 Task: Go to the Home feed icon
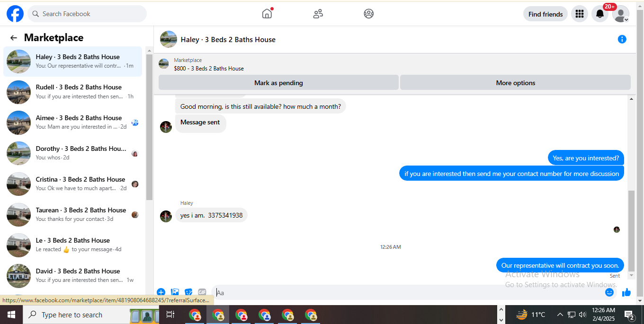[x=267, y=14]
